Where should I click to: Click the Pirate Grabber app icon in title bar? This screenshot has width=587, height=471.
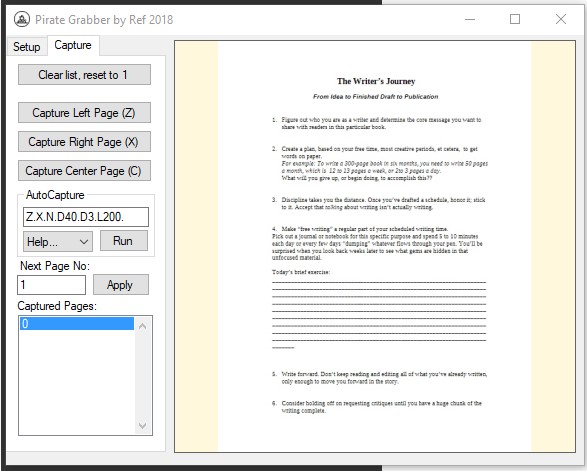point(22,19)
